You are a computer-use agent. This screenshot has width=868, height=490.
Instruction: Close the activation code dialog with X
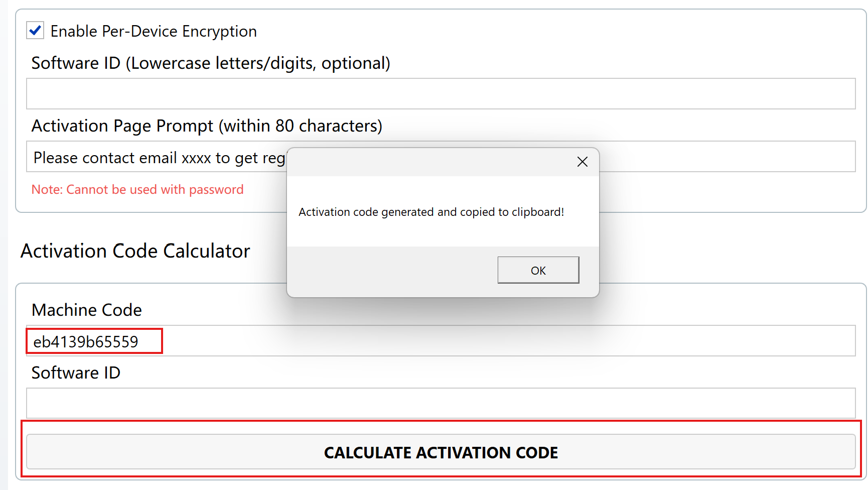pyautogui.click(x=582, y=162)
